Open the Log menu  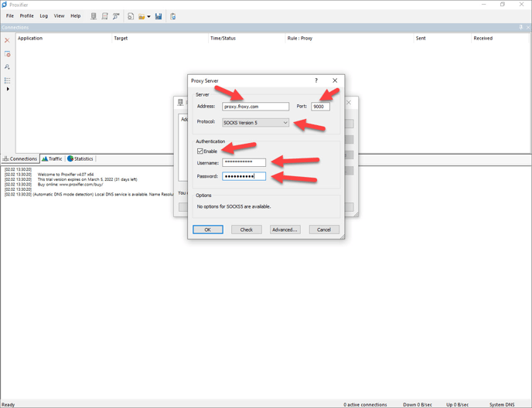point(44,16)
